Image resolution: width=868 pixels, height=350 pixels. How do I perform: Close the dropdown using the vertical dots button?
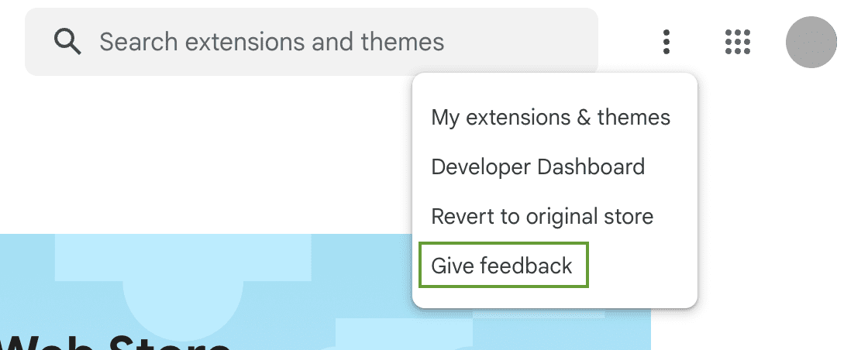666,42
